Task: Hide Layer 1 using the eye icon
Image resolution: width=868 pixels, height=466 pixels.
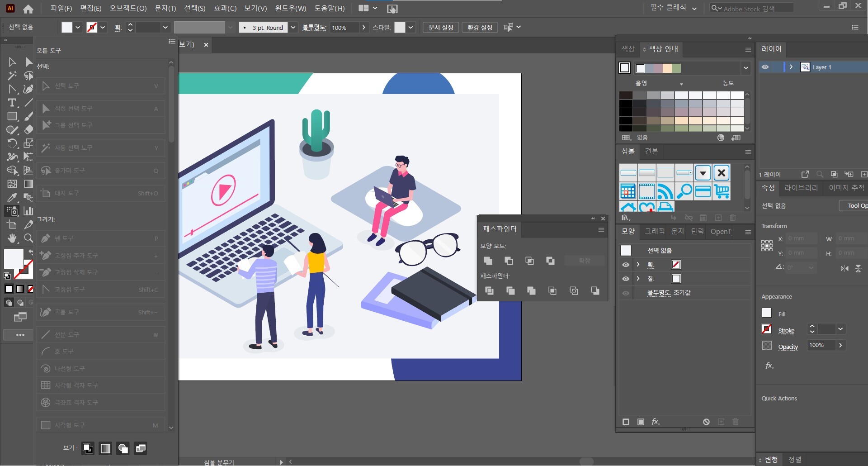Action: point(765,67)
